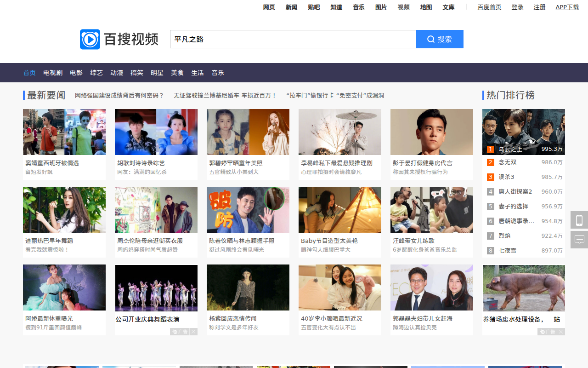This screenshot has height=368, width=588.
Task: Open ranking entry 七夜雪
Action: 508,251
